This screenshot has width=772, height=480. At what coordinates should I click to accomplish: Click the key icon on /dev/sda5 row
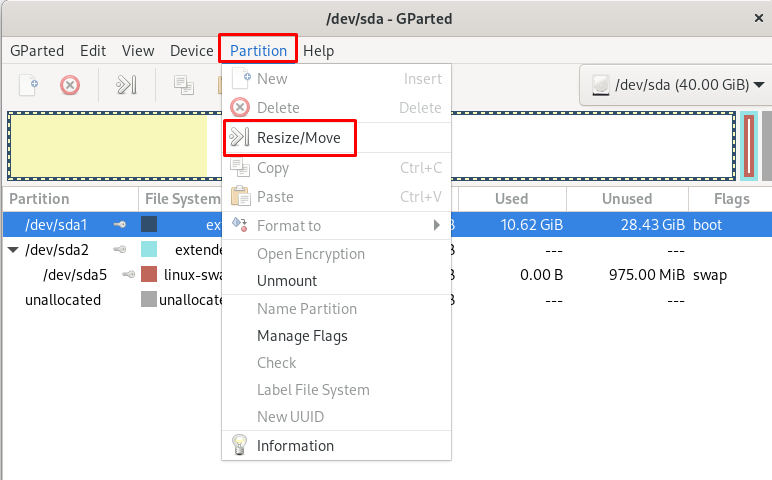tap(129, 274)
